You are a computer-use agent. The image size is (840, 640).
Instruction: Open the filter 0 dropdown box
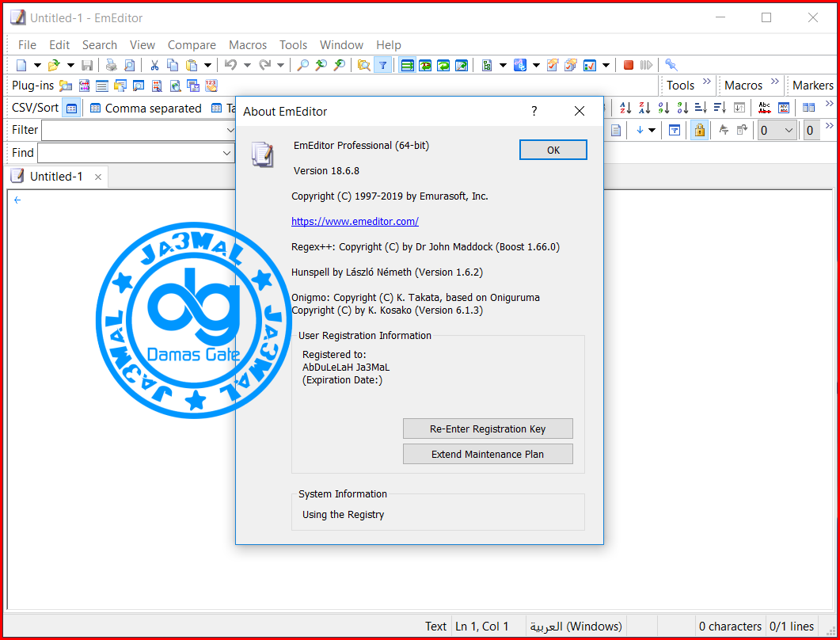777,130
